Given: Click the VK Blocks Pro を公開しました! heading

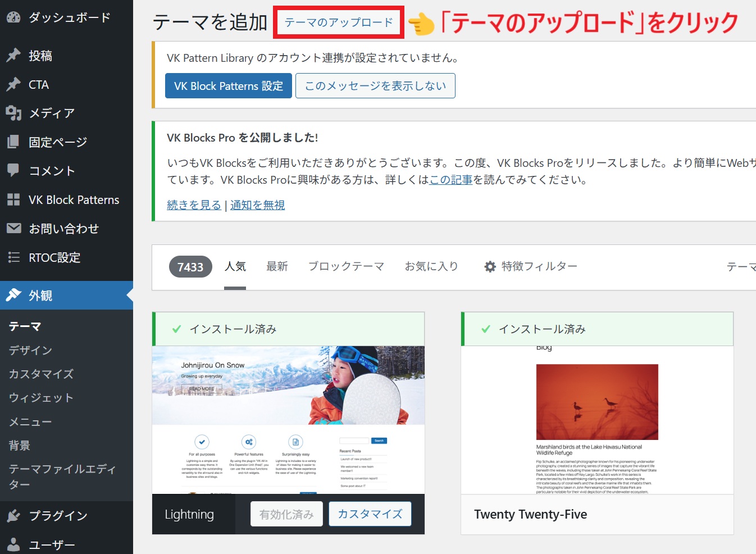Looking at the screenshot, I should pos(243,138).
